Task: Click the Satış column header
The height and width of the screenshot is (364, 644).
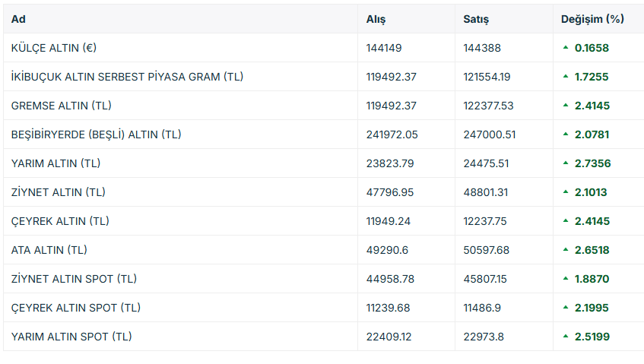Action: 476,19
